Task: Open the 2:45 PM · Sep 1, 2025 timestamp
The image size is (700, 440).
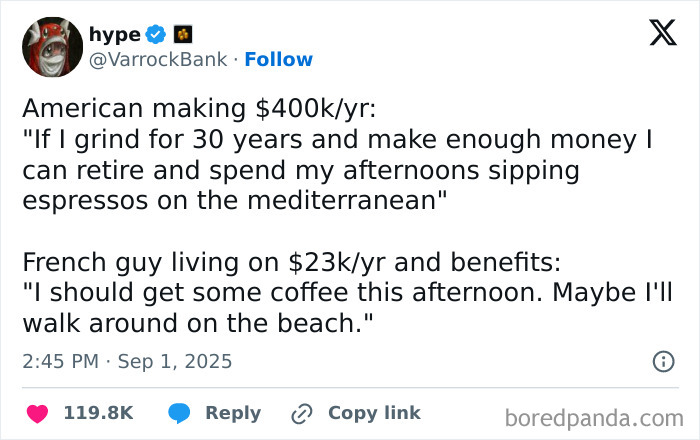Action: (x=127, y=361)
